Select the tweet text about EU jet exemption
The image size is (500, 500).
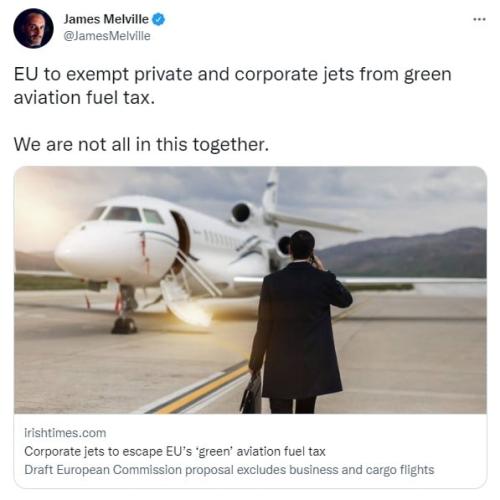tap(232, 86)
